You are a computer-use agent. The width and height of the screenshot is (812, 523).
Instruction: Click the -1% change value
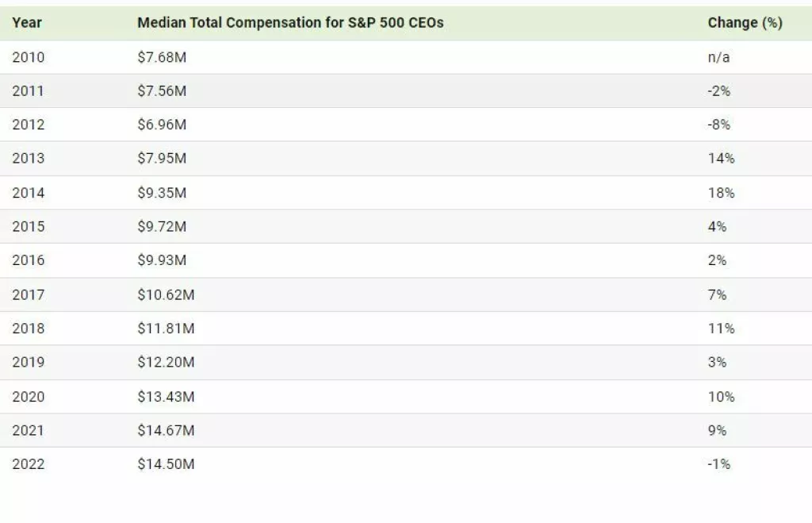point(718,464)
